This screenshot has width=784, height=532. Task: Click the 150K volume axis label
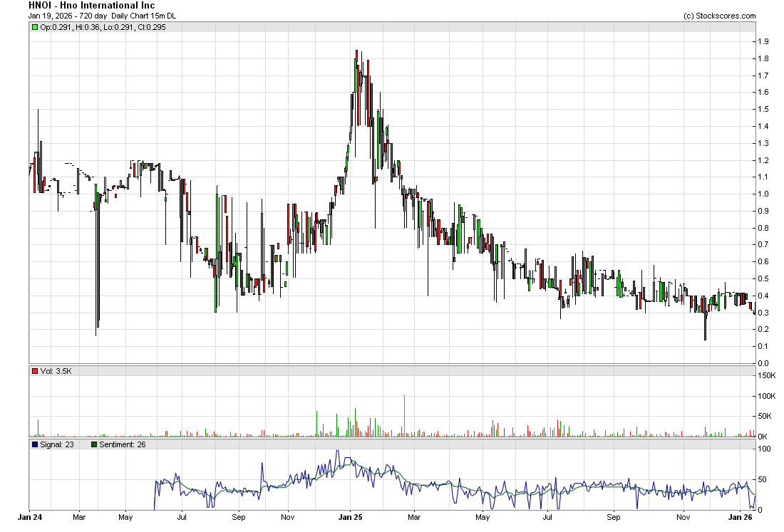pos(766,375)
